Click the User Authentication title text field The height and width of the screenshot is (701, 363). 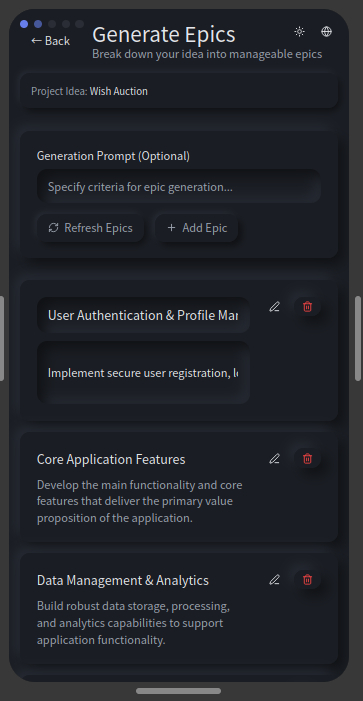pos(144,315)
